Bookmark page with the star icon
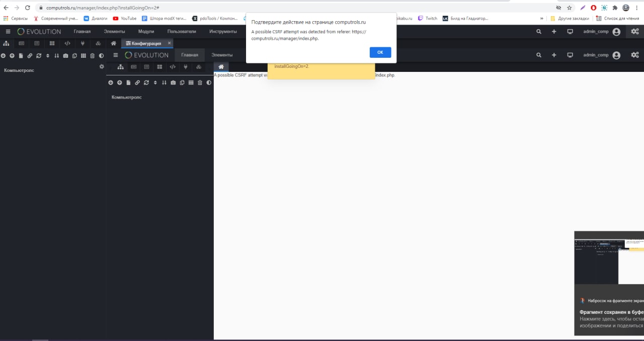This screenshot has width=644, height=341. (570, 8)
